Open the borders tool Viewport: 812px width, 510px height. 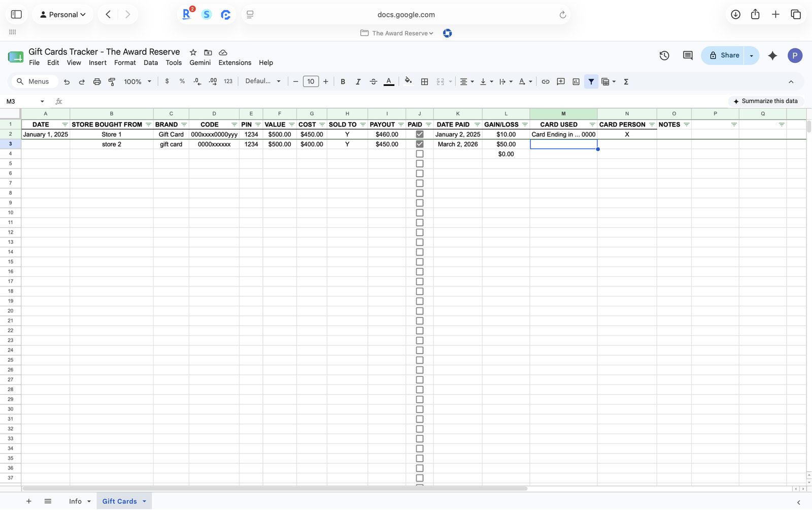[425, 82]
